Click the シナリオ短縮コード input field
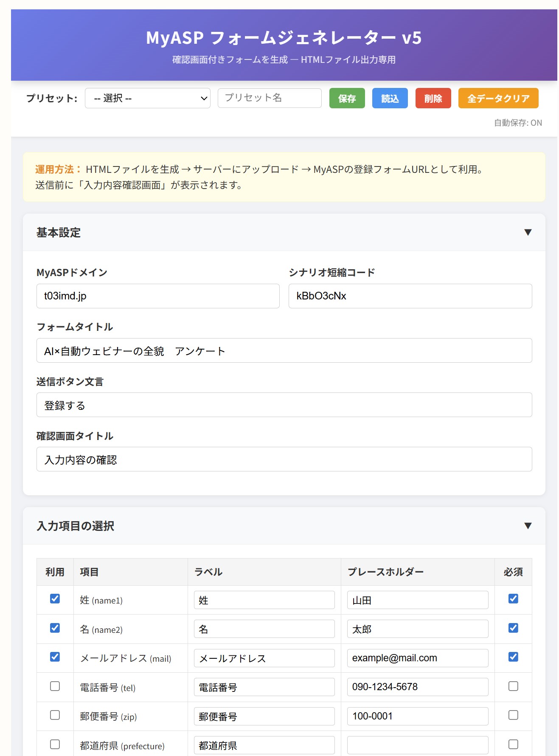Viewport: 559px width, 756px height. pos(410,296)
